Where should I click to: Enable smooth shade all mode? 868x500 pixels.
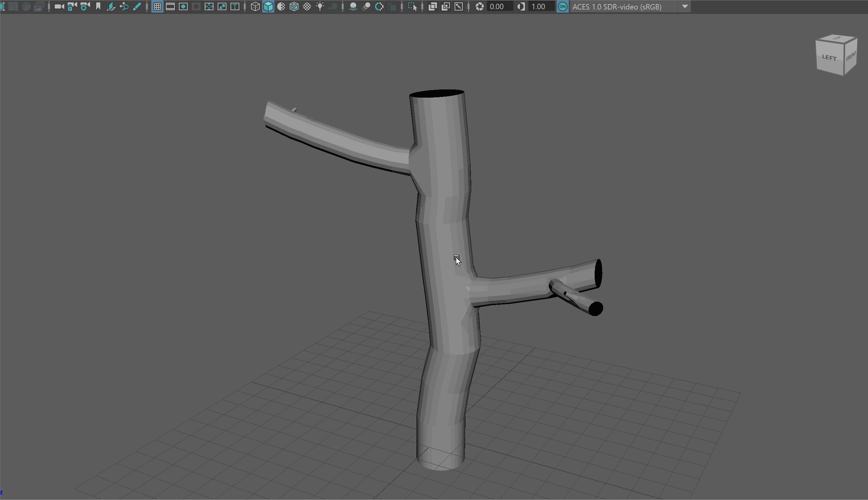268,6
